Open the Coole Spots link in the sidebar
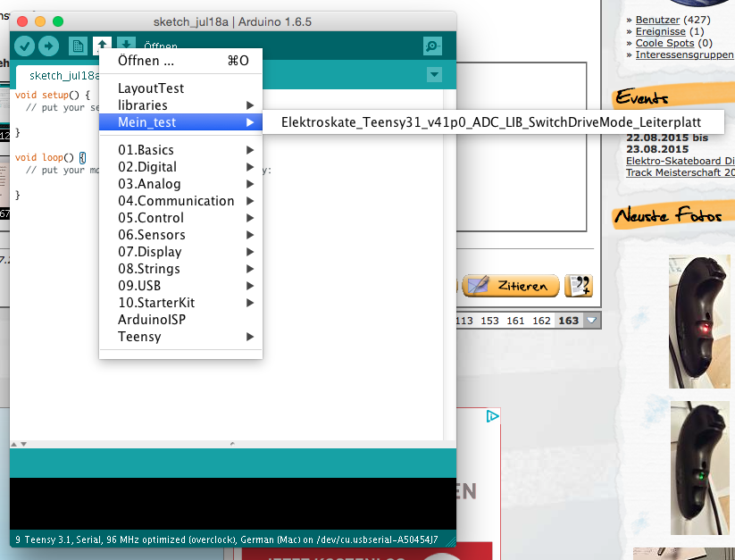This screenshot has width=735, height=560. coord(664,43)
